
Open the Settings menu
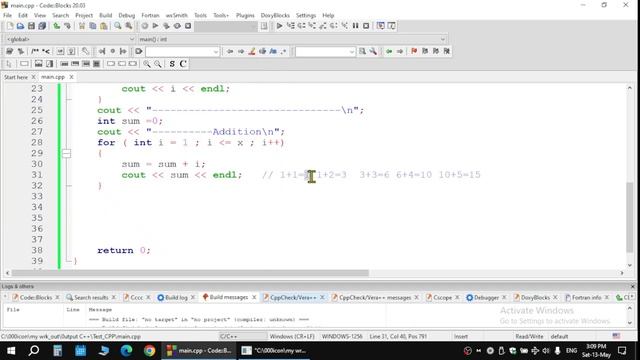(x=306, y=15)
